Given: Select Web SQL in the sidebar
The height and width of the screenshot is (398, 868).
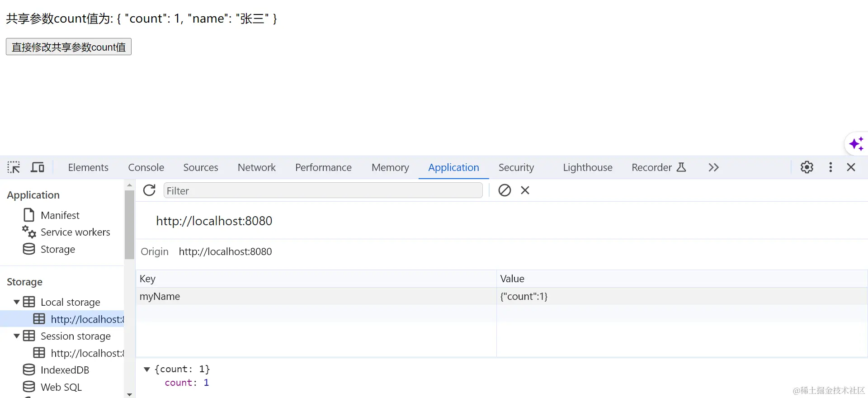Looking at the screenshot, I should (x=61, y=387).
